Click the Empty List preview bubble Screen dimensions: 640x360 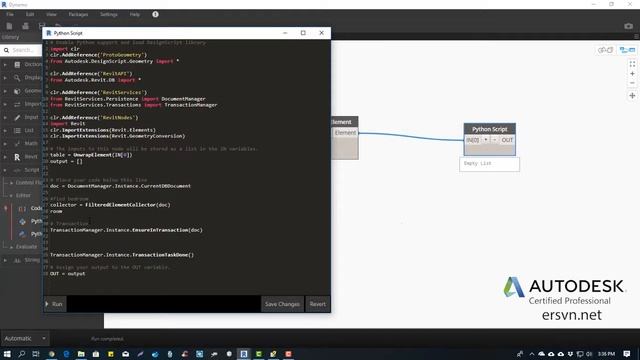(489, 164)
